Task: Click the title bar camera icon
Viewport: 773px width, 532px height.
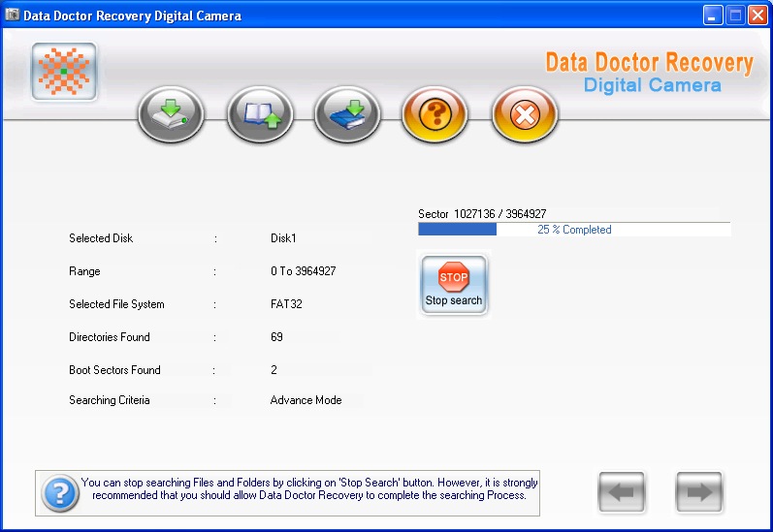Action: pyautogui.click(x=12, y=15)
